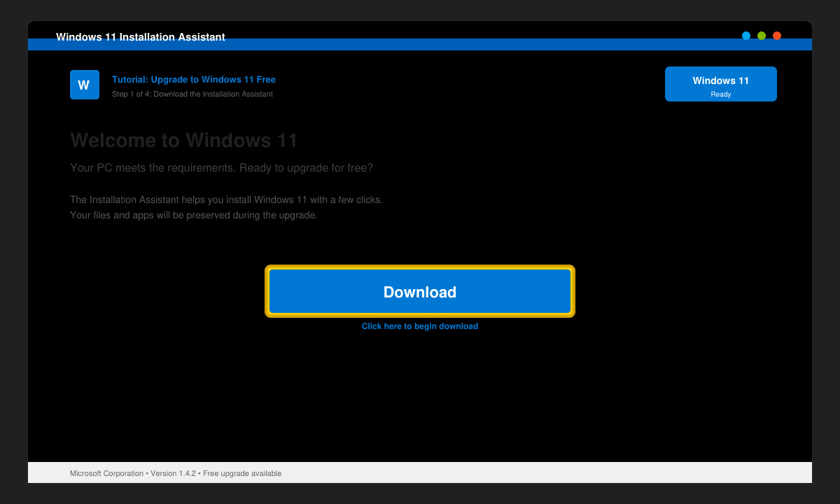Image resolution: width=840 pixels, height=504 pixels.
Task: Click the 'Welcome to Windows 11' heading
Action: tap(184, 140)
